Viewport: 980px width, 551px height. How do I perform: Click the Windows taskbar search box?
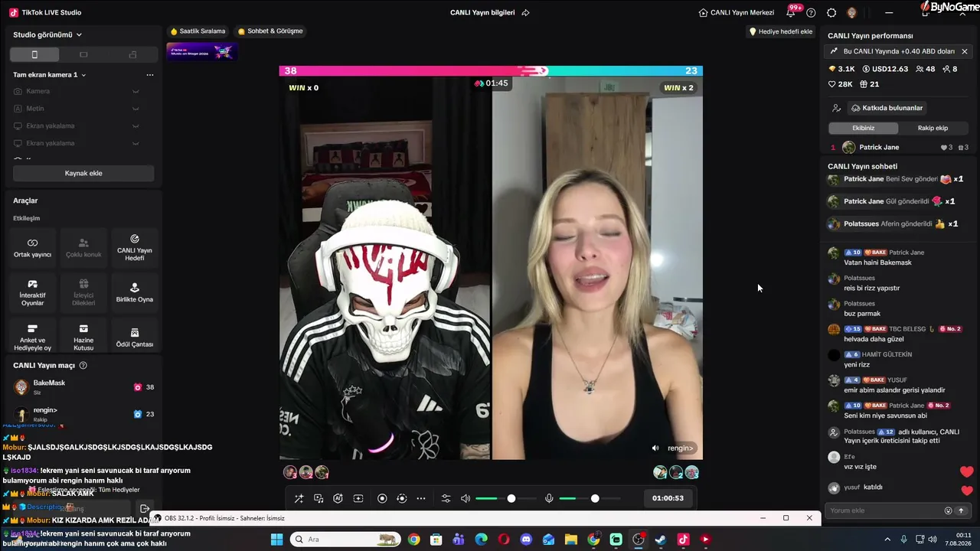click(345, 540)
